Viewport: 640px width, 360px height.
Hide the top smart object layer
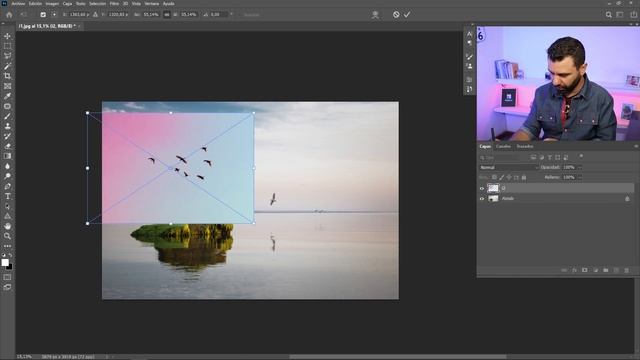482,188
